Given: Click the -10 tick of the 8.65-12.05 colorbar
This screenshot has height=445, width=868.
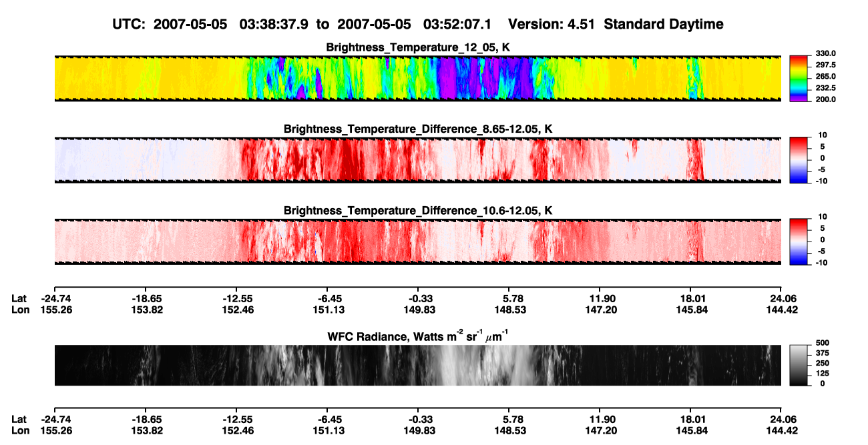Looking at the screenshot, I should pyautogui.click(x=823, y=181).
